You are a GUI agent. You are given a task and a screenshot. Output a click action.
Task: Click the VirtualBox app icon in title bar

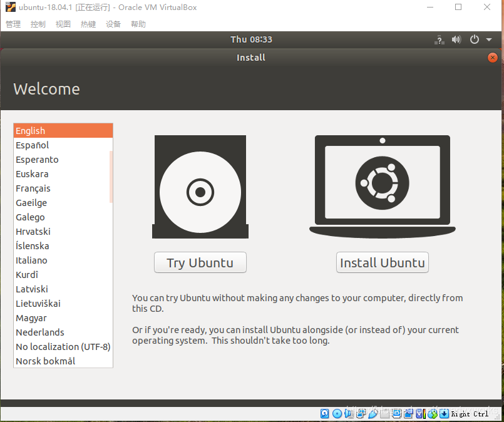coord(10,7)
